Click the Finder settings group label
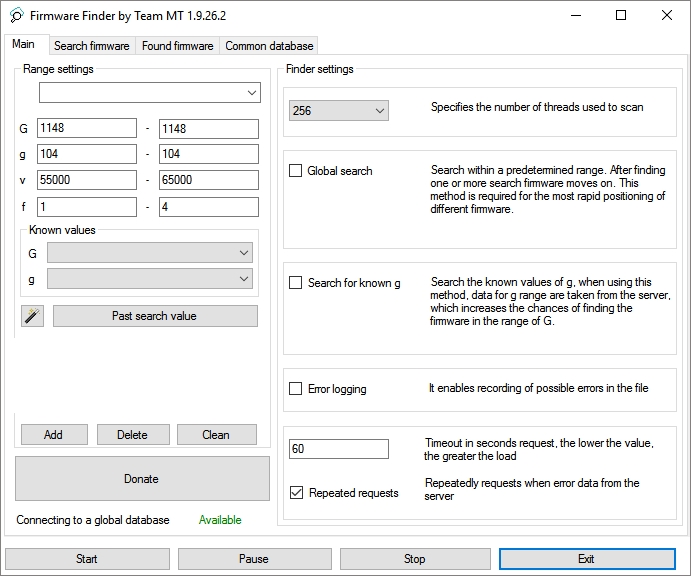691x576 pixels. click(x=319, y=69)
